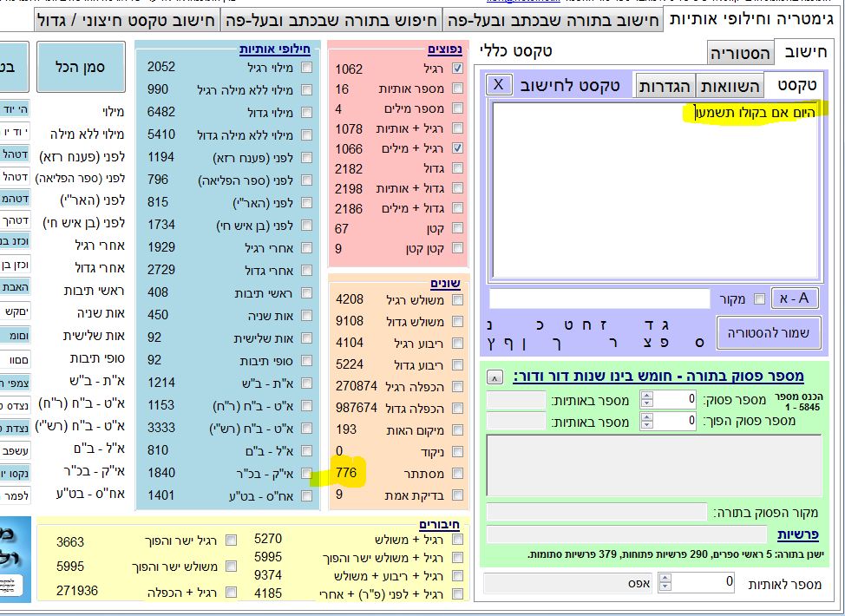
Task: Open the חיפוש בתורה שבכתב ובעל-פה tab
Action: tap(332, 19)
